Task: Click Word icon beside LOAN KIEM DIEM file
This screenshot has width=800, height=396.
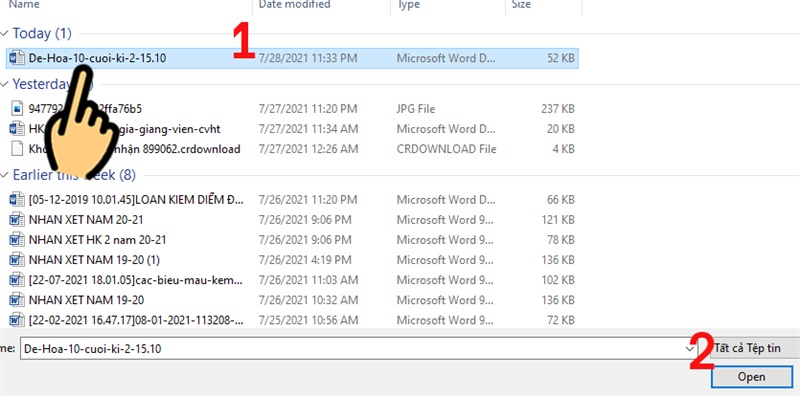Action: tap(17, 200)
